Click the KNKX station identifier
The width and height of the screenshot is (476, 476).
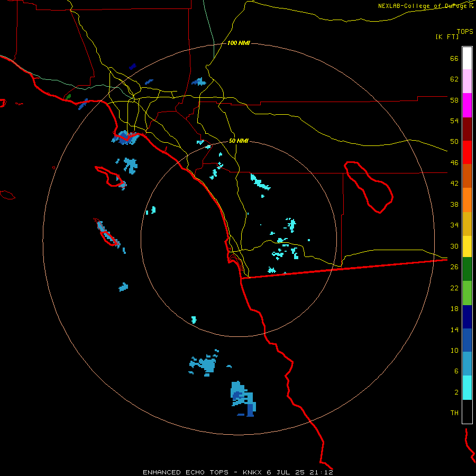coord(253,472)
